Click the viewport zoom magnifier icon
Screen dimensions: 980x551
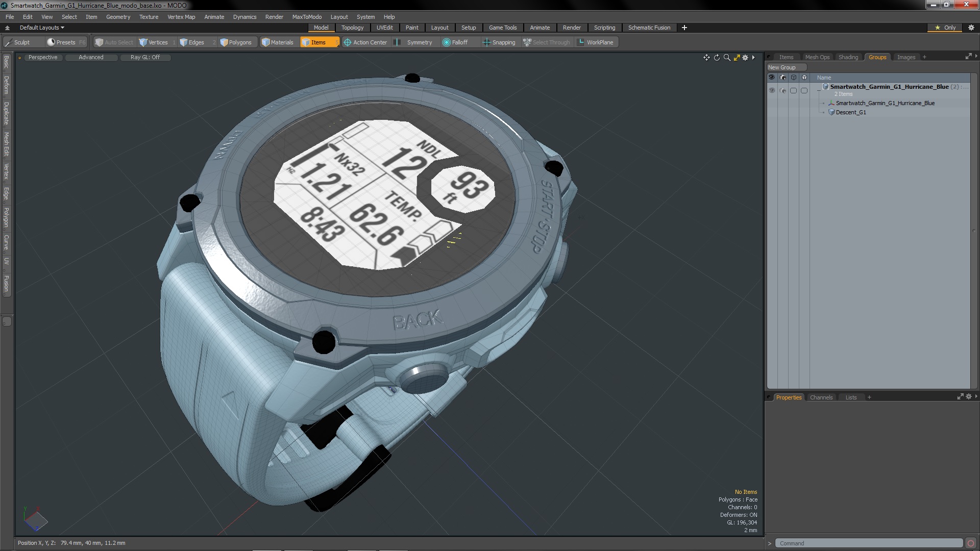pos(727,58)
